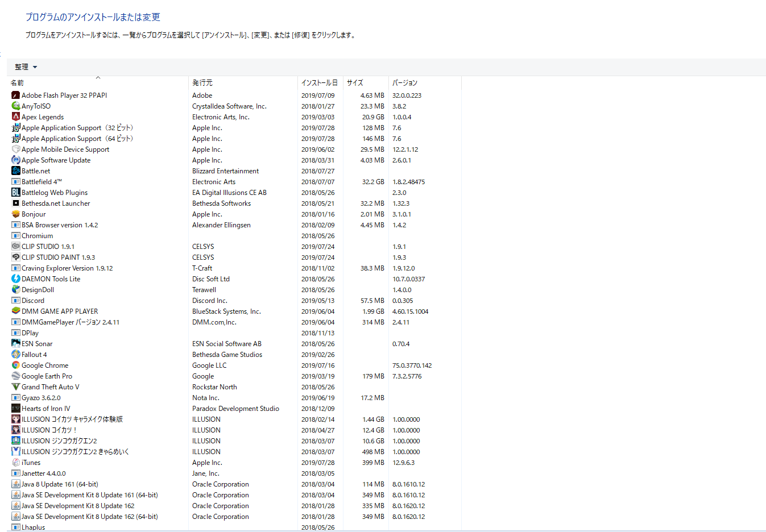Click the Bonjour icon

(16, 214)
